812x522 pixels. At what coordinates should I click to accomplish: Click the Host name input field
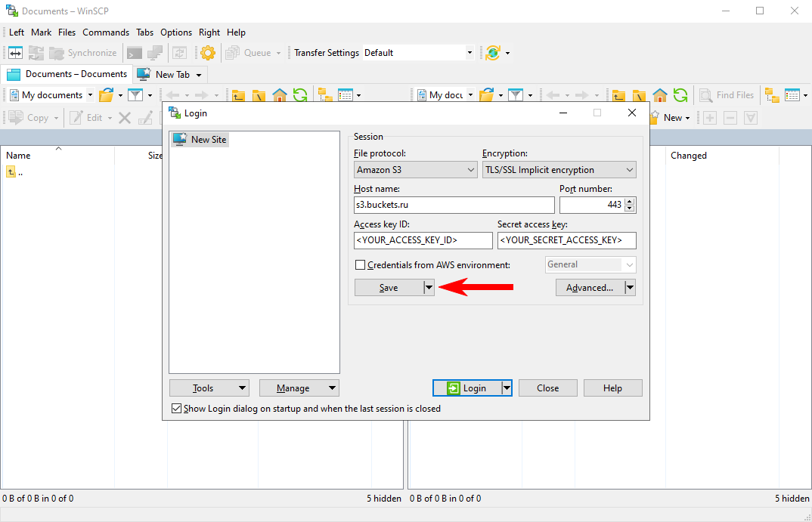(x=454, y=205)
